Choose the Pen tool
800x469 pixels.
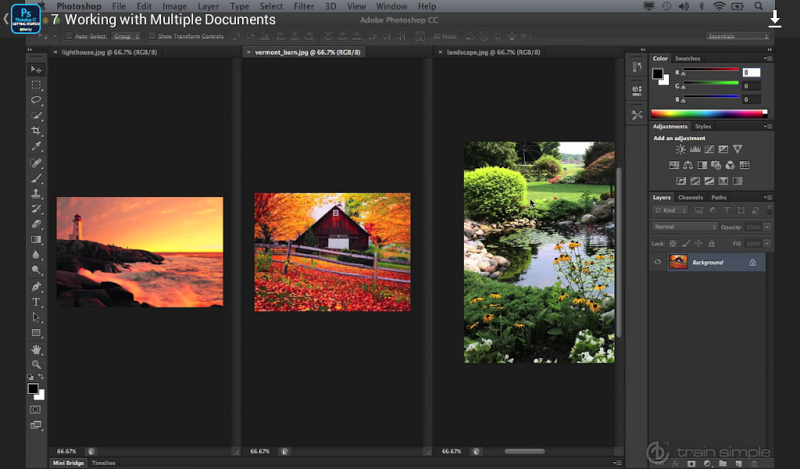coord(36,286)
